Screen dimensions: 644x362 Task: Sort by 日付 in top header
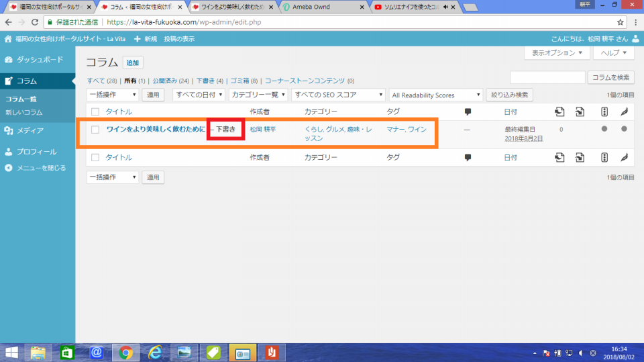(511, 111)
